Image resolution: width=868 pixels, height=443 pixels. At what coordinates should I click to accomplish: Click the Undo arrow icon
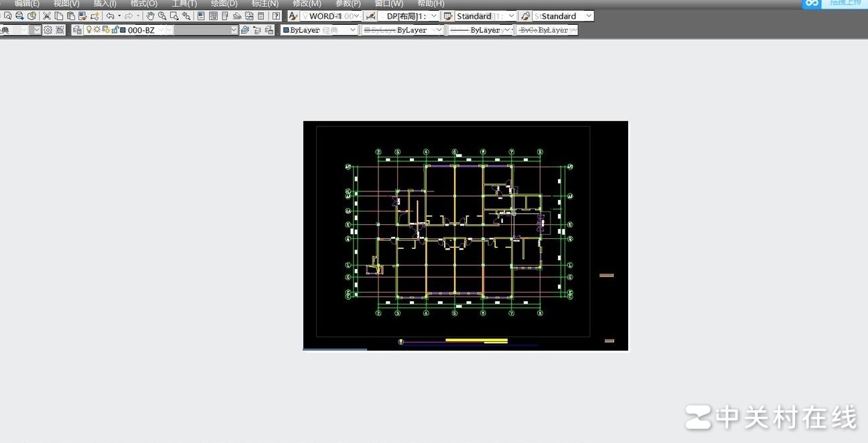click(110, 16)
